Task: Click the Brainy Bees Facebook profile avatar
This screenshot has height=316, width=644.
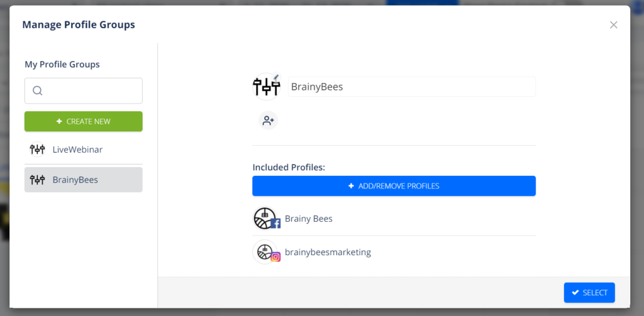Action: [266, 219]
